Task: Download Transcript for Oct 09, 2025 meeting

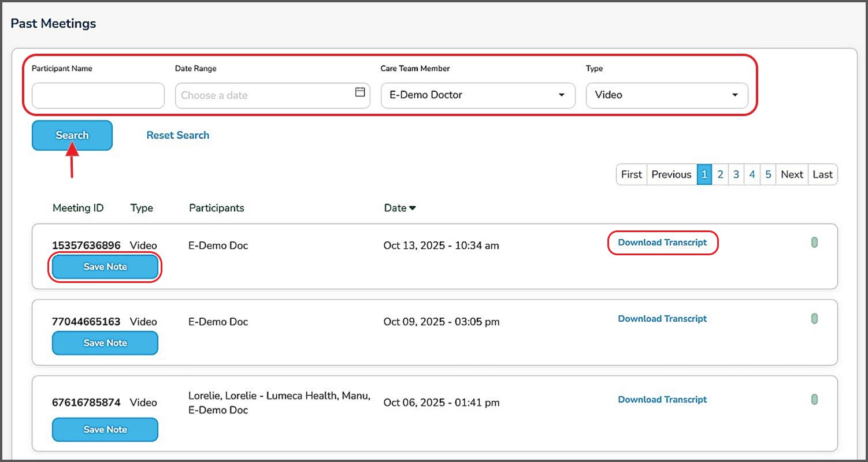Action: pos(662,319)
